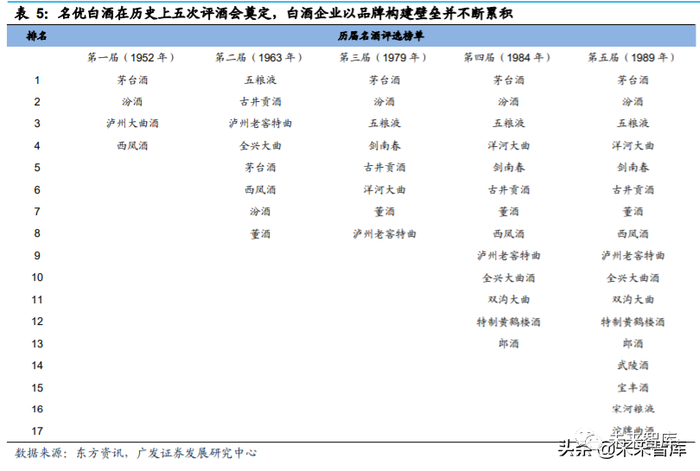Screen dimensions: 700x471
Task: Click 五粮液 in the 1963 column
Action: (x=260, y=80)
